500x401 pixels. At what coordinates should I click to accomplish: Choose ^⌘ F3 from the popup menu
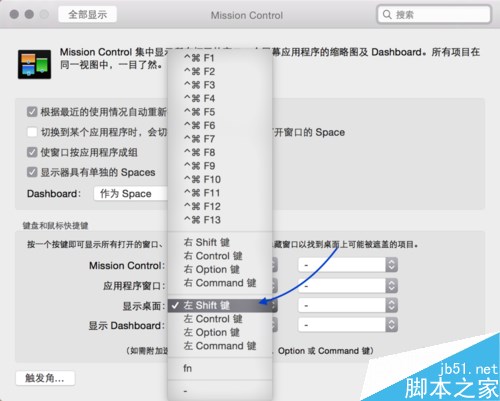220,85
